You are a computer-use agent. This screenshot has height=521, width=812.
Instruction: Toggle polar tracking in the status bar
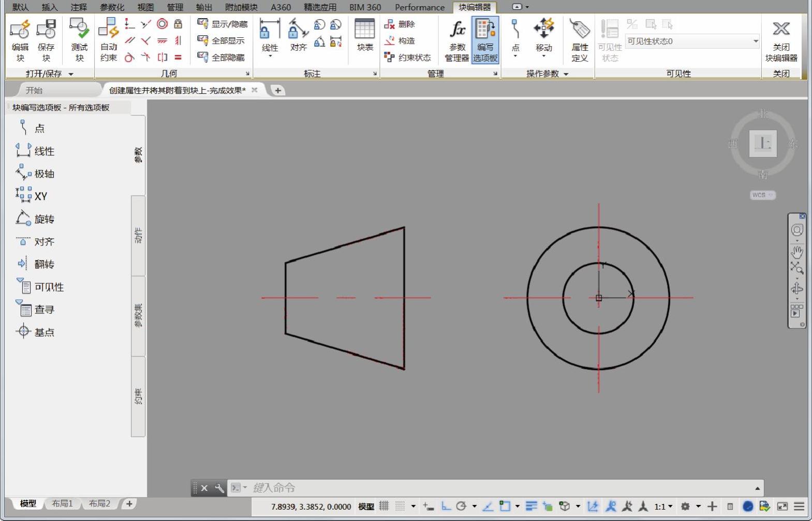pyautogui.click(x=461, y=506)
